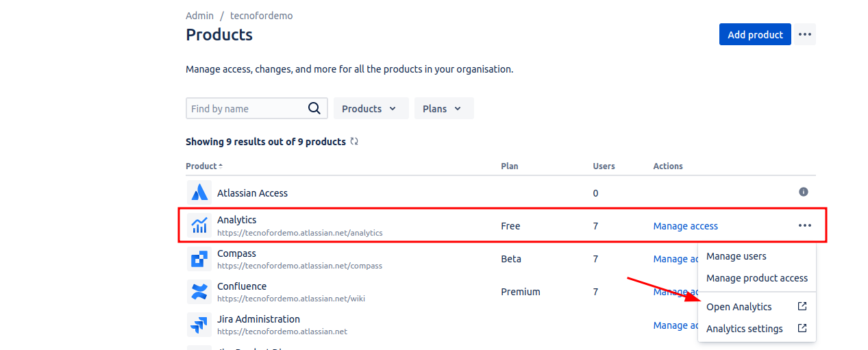Open Manage access for Compass
Viewport: 868px width, 350px height.
675,259
